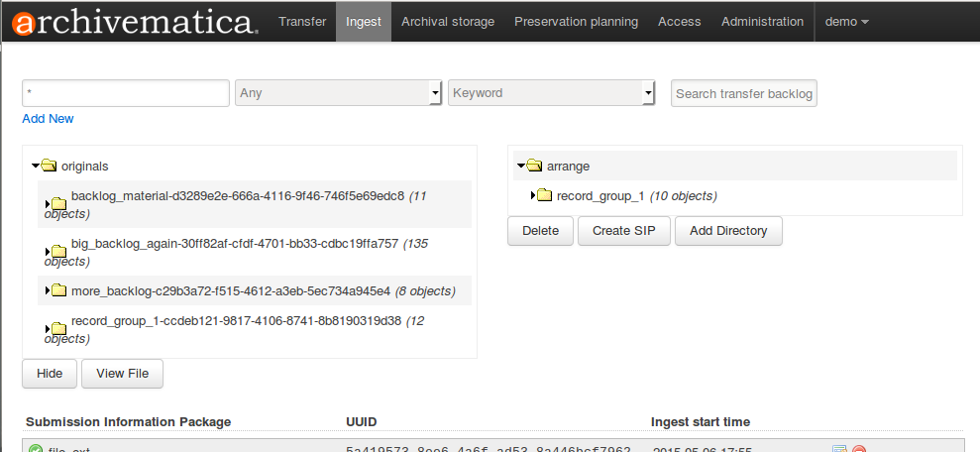The image size is (980, 452).
Task: Open the Archival storage tab
Action: pos(448,22)
